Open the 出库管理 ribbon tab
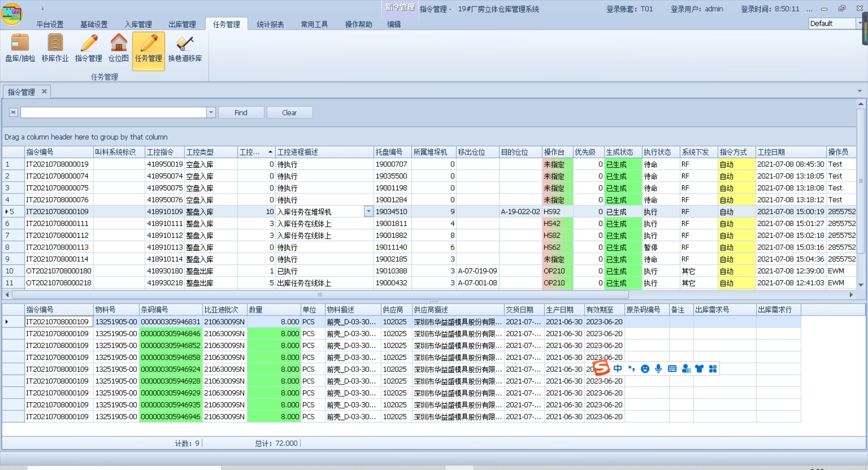Image resolution: width=868 pixels, height=470 pixels. coord(182,24)
